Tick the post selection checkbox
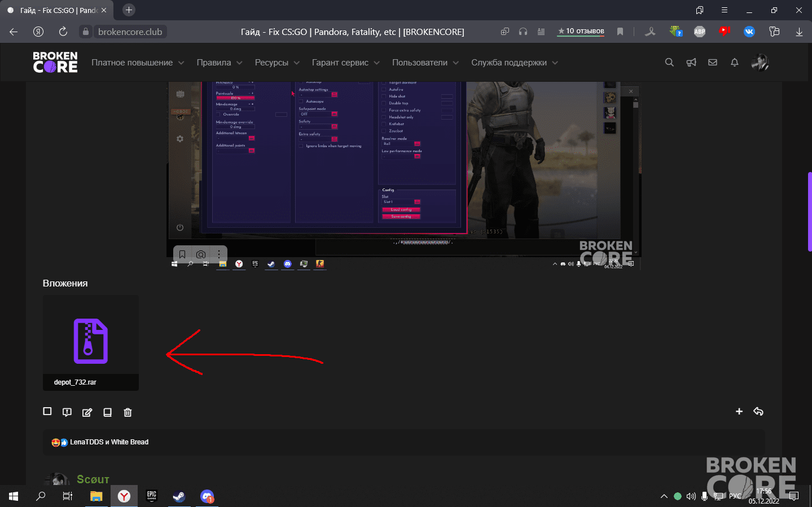This screenshot has width=812, height=507. point(47,412)
